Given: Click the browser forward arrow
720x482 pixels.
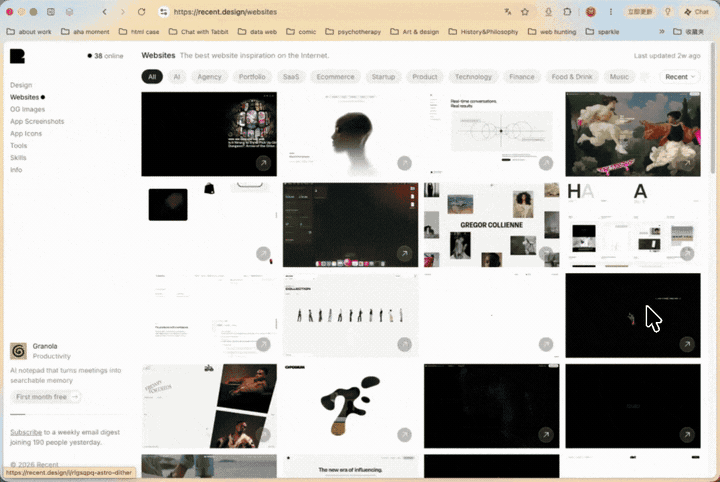Looking at the screenshot, I should tap(123, 12).
